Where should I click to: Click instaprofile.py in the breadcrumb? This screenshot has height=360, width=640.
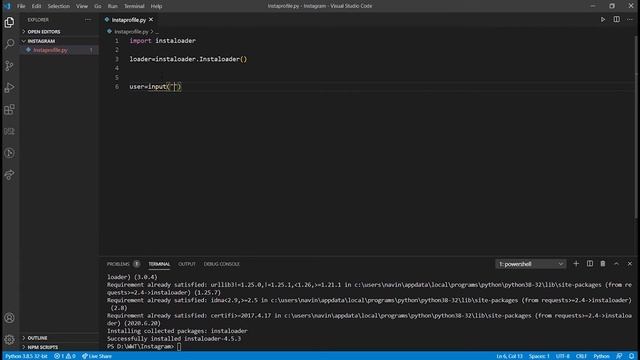tap(131, 32)
